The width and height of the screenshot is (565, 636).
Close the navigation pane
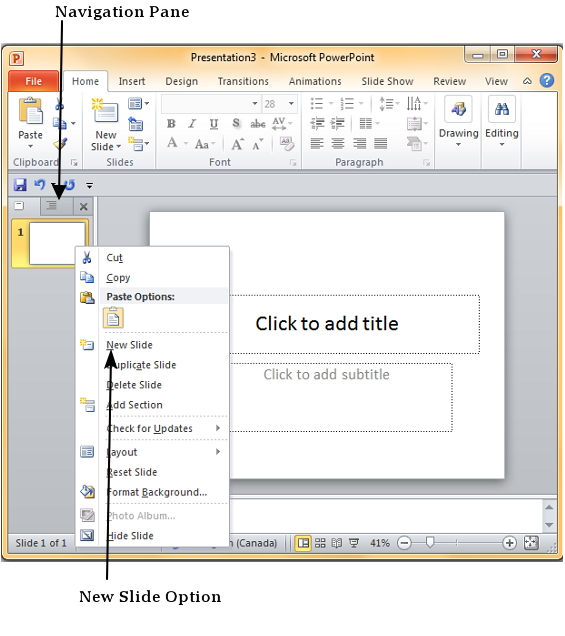tap(84, 207)
